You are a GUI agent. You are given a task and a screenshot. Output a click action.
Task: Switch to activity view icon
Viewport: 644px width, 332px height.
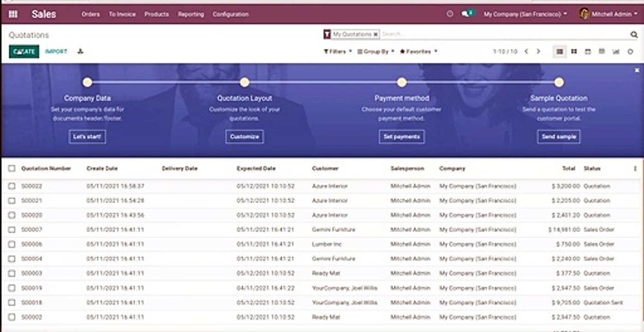pos(630,52)
